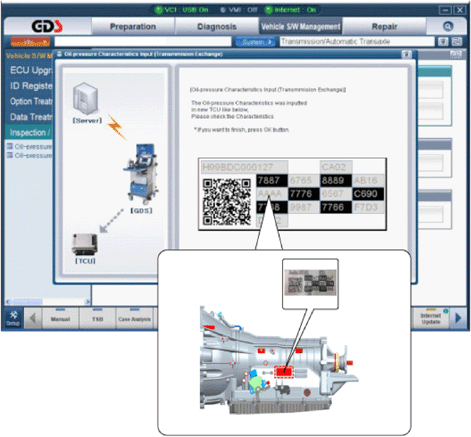This screenshot has height=437, width=471.
Task: Click Internet Update button
Action: [x=431, y=319]
